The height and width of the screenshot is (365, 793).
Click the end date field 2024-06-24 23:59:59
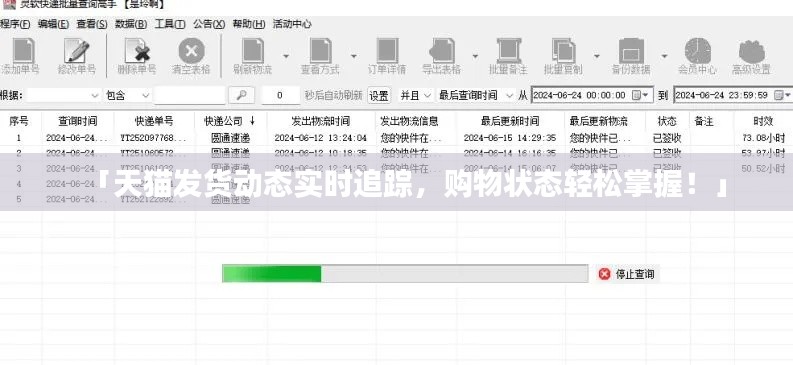tap(733, 95)
